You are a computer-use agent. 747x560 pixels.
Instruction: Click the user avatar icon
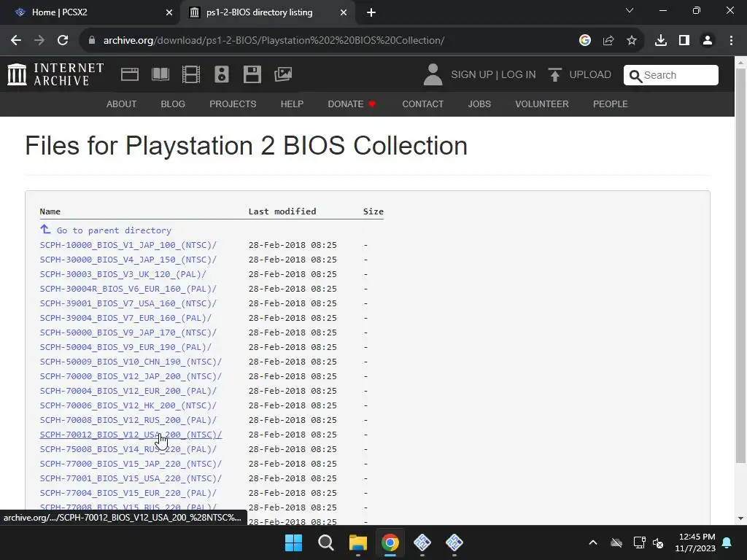[x=433, y=75]
